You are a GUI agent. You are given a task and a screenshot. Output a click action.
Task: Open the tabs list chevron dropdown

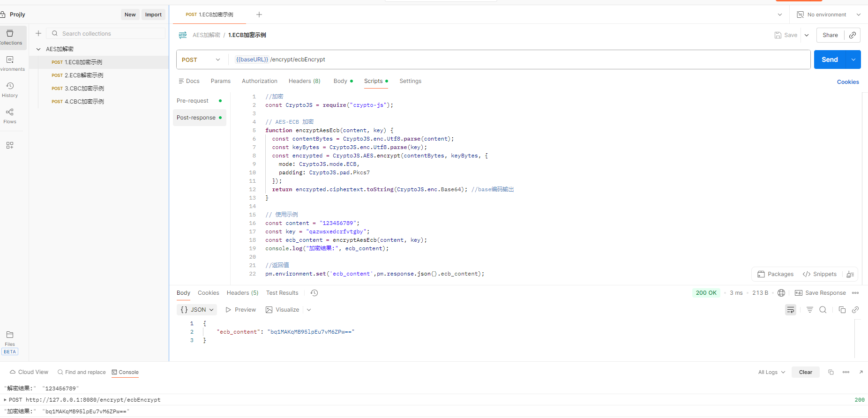click(x=780, y=15)
